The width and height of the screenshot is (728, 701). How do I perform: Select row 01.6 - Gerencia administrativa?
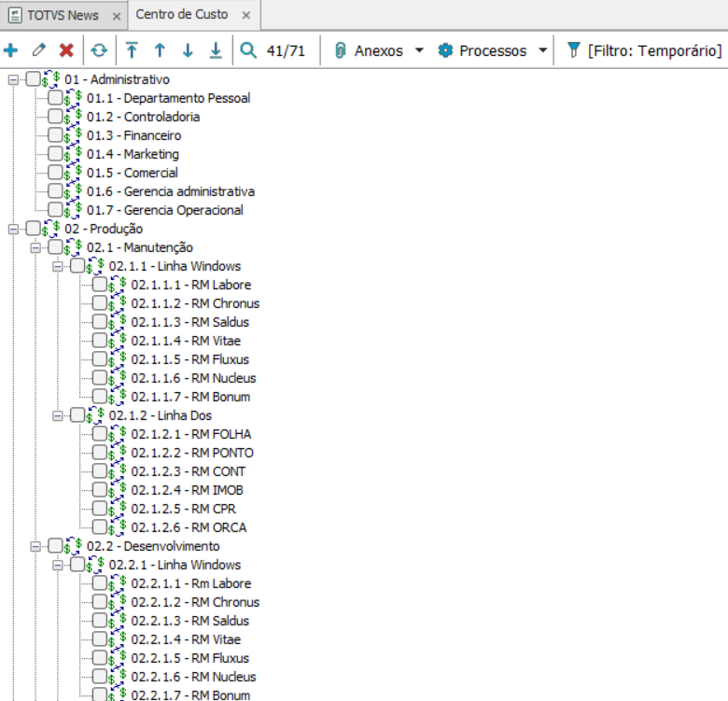point(171,191)
